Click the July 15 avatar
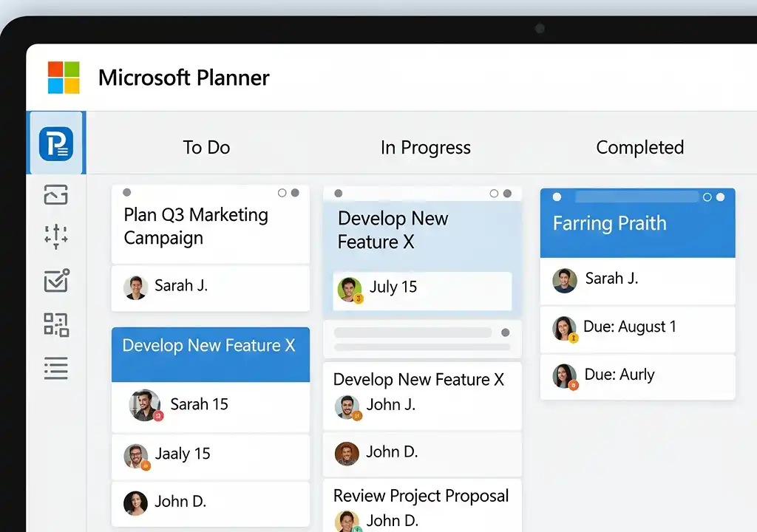This screenshot has height=532, width=757. click(x=350, y=289)
